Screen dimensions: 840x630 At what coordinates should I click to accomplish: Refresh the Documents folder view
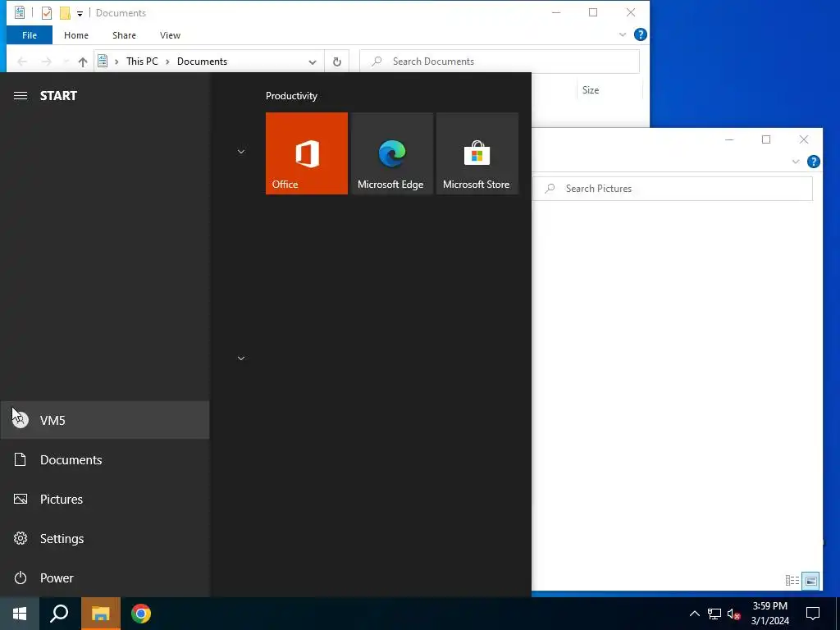(x=337, y=62)
